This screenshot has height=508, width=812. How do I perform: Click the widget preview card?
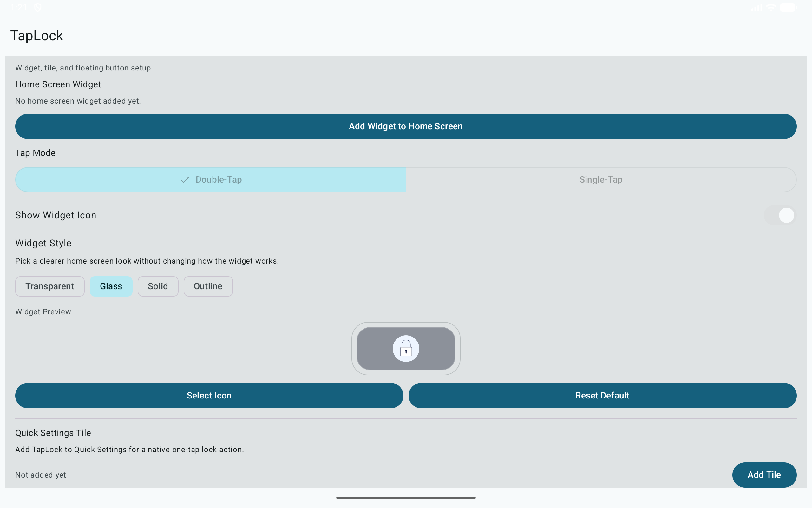tap(406, 348)
